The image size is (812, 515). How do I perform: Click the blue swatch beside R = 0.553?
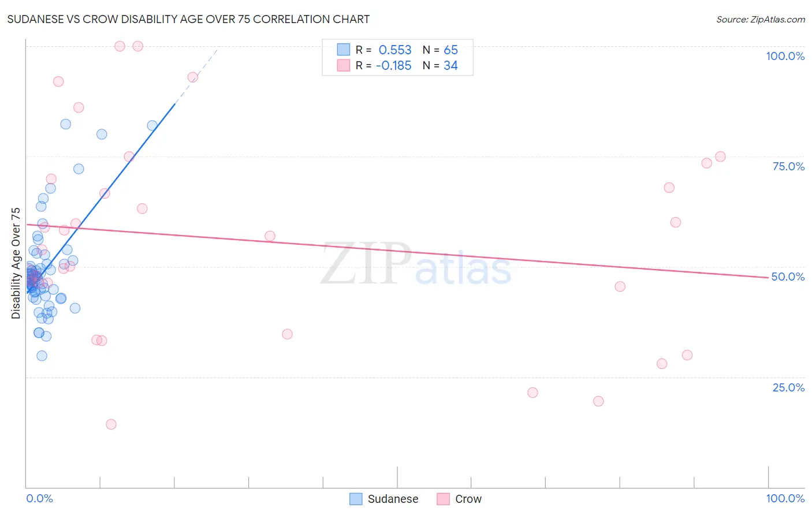pos(344,50)
